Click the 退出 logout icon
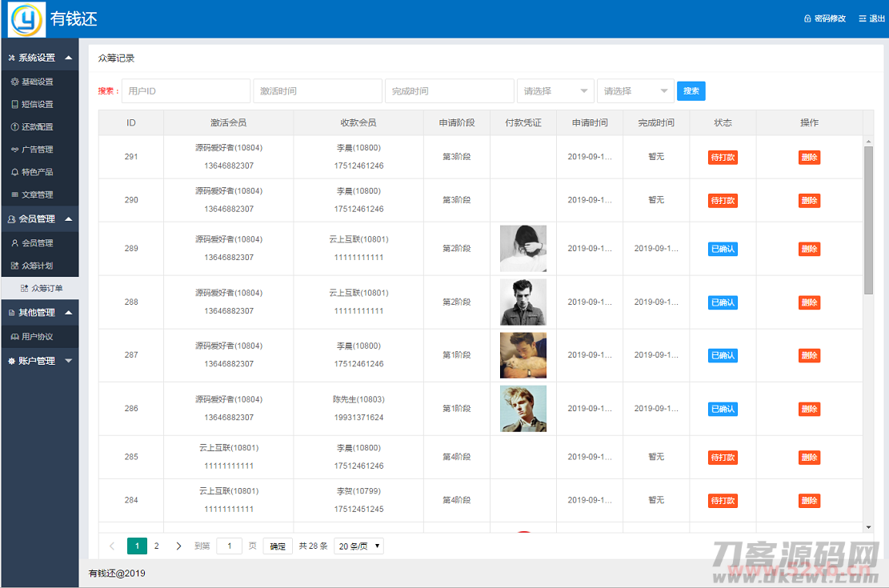 pos(862,18)
